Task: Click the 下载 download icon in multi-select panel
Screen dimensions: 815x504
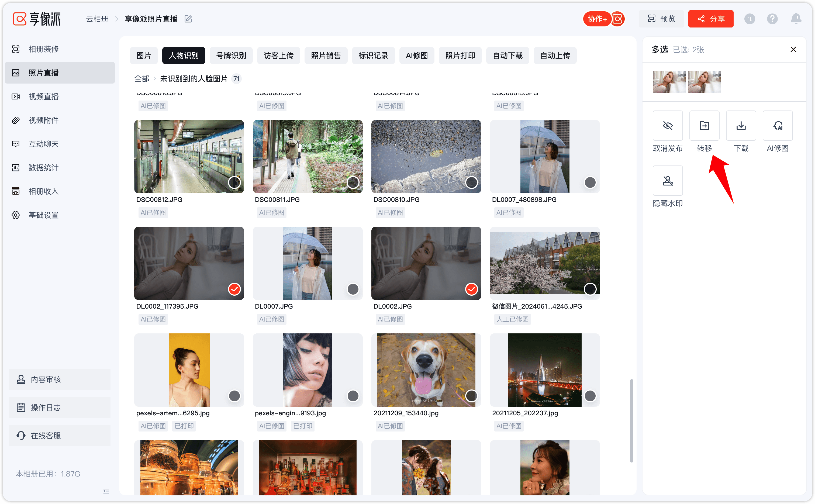Action: coord(741,126)
